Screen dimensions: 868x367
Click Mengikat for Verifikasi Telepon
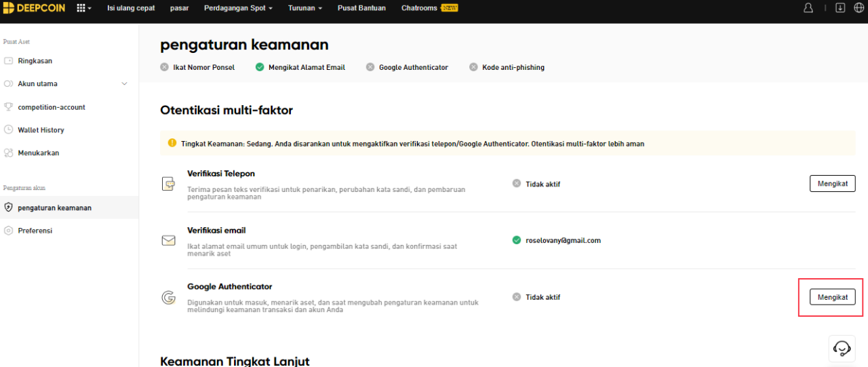[833, 183]
